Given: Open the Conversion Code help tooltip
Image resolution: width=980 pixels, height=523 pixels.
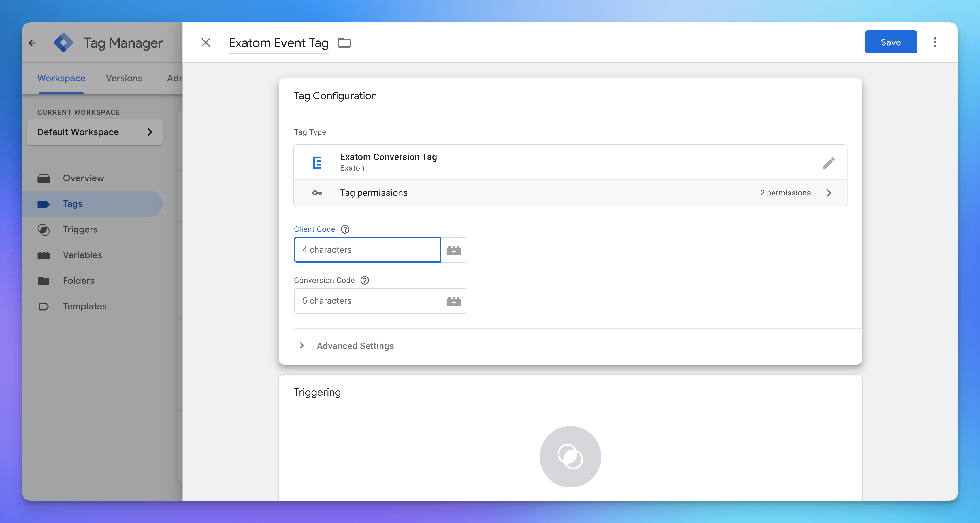Looking at the screenshot, I should 364,280.
